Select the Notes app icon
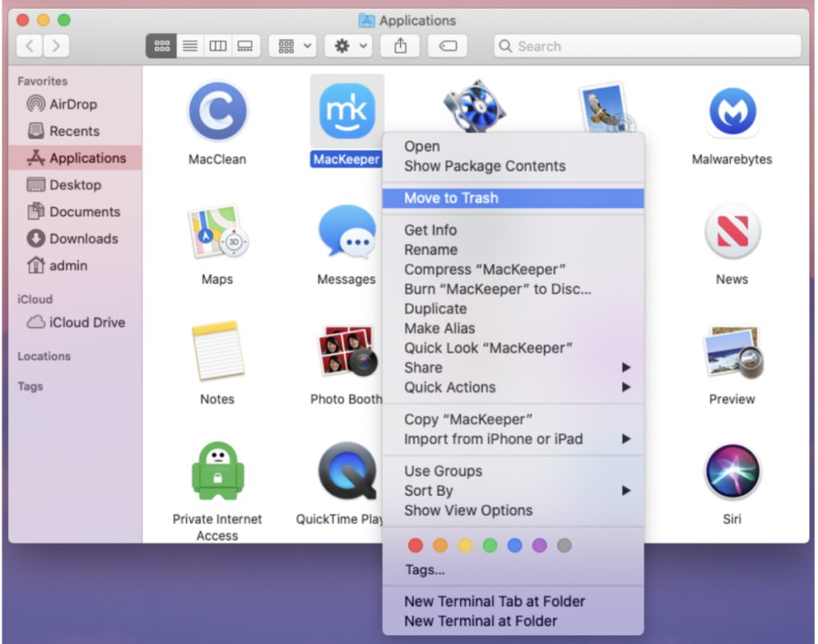This screenshot has width=818, height=644. click(x=217, y=352)
